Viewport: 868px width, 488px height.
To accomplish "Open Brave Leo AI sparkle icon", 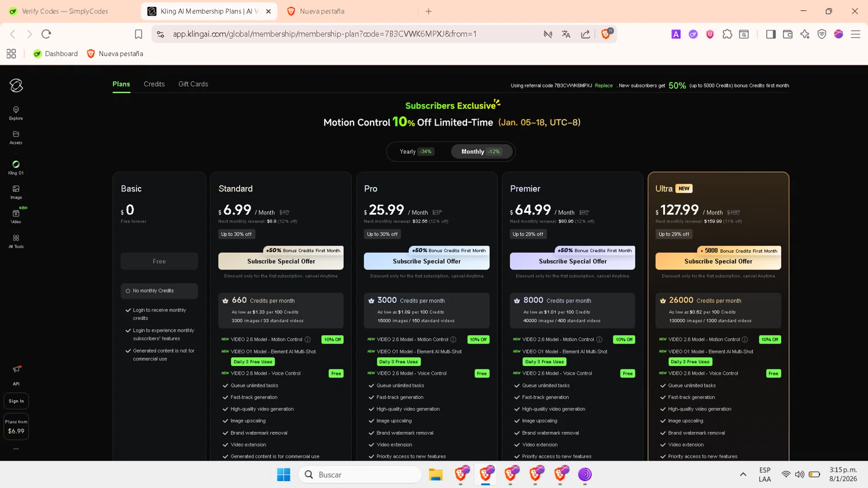I will point(804,34).
